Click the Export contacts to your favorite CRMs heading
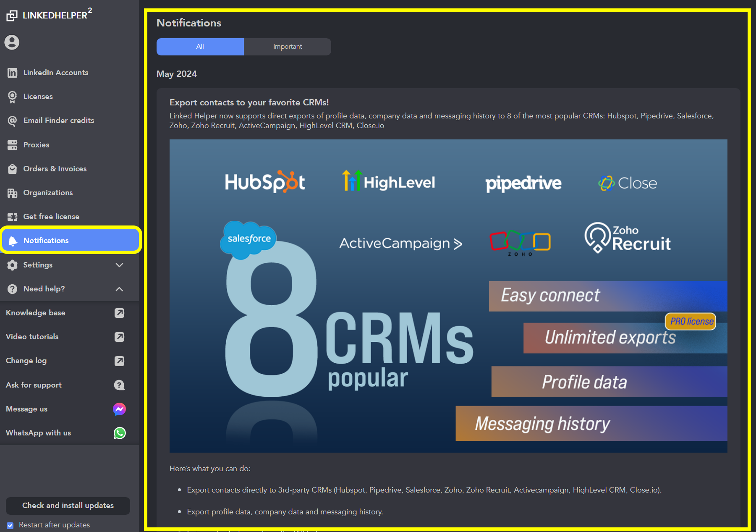The image size is (756, 532). pos(249,102)
